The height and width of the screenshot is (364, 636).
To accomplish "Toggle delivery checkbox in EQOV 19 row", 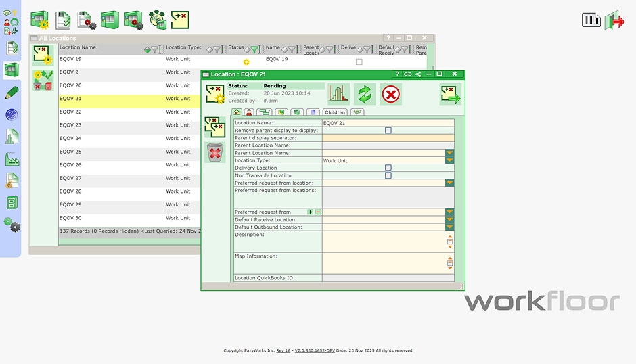I will (x=359, y=62).
